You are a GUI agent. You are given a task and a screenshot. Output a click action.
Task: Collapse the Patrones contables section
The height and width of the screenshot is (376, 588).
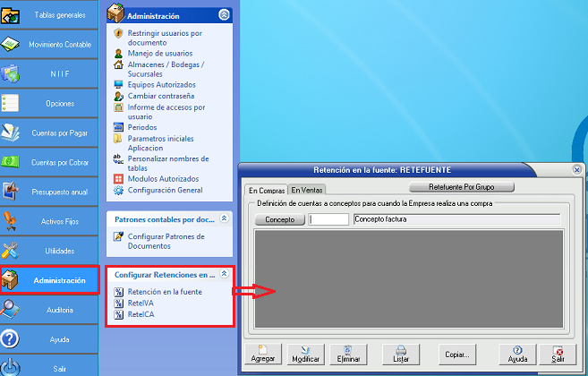(224, 218)
